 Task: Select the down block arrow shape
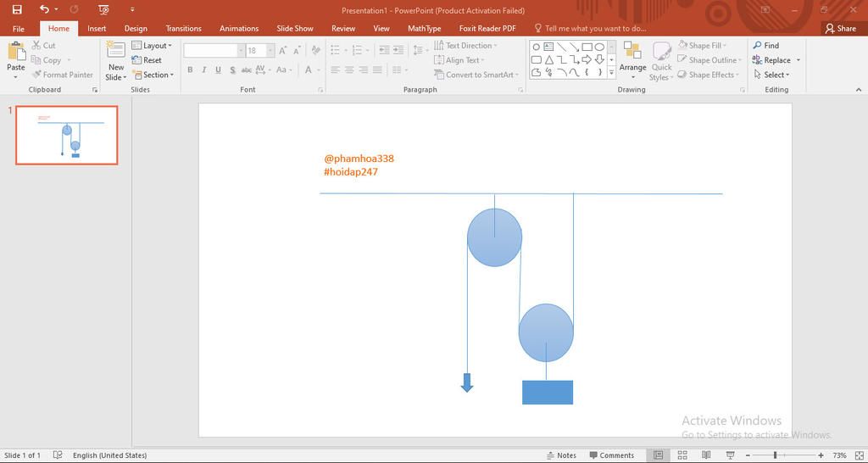point(599,60)
